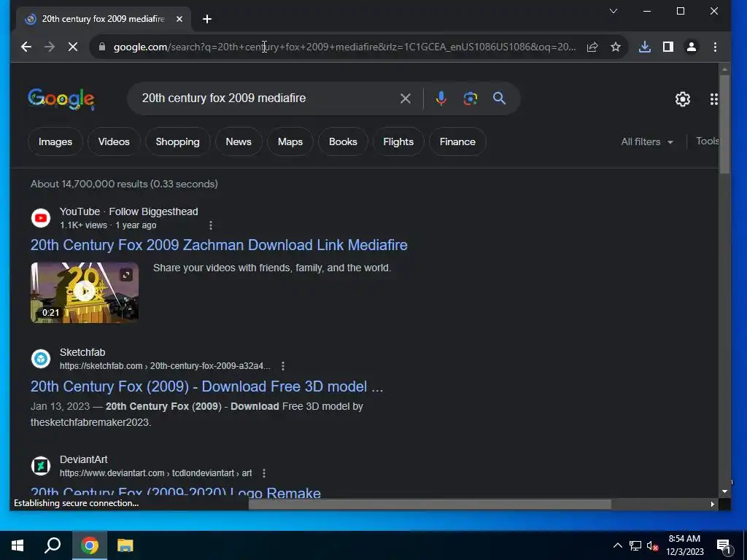This screenshot has width=747, height=560.
Task: Open a new browser tab
Action: 206,19
